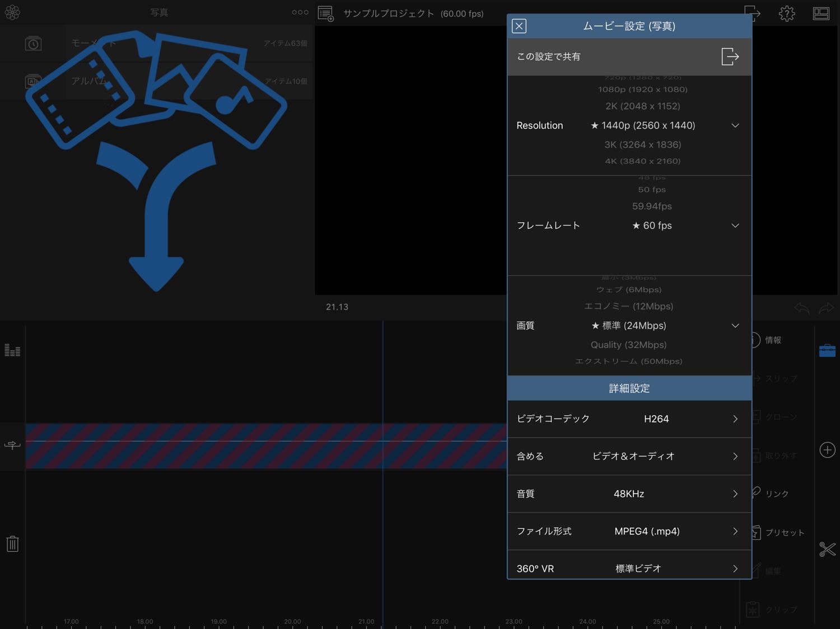Open the ファイル形式 MPEG4 setting
Viewport: 840px width, 629px height.
click(629, 531)
